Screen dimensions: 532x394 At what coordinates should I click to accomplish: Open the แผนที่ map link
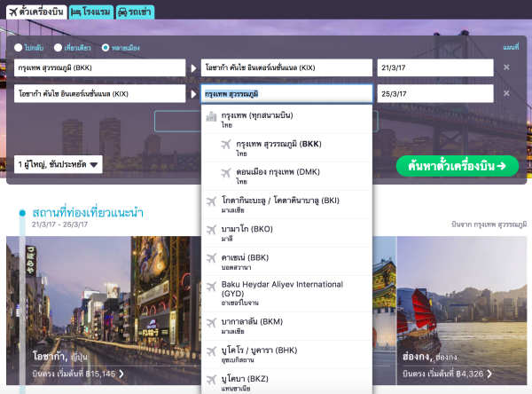pos(511,47)
